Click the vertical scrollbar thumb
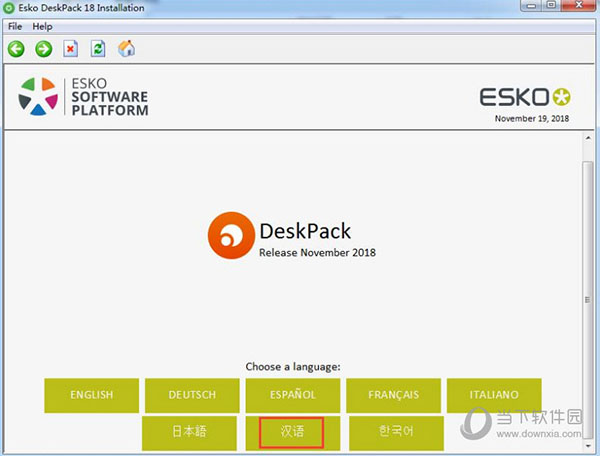The width and height of the screenshot is (600, 456). (588, 299)
